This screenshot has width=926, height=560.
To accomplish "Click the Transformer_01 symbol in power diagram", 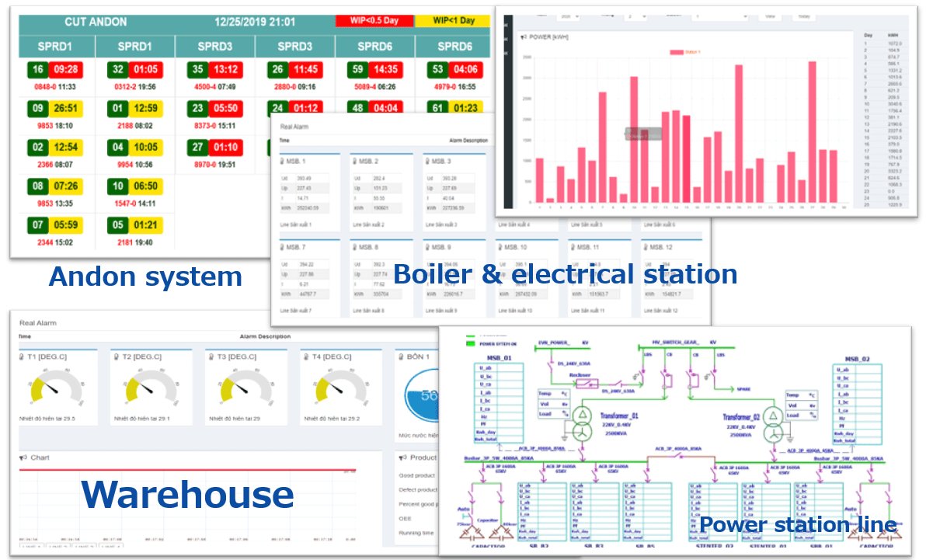I will point(583,423).
